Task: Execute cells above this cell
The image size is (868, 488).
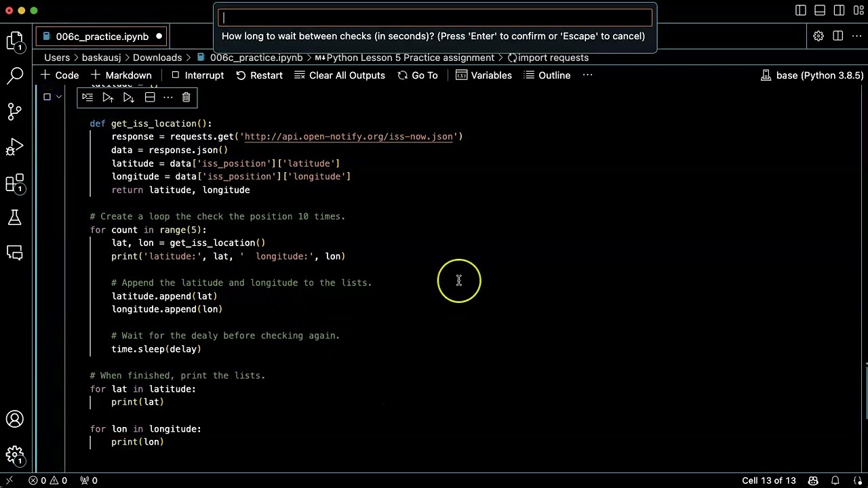Action: 108,98
